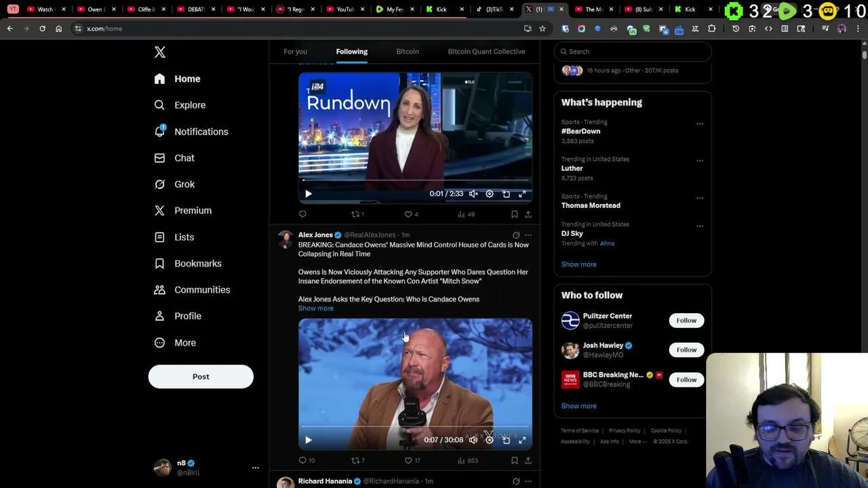Enter fullscreen on Rundown video
The image size is (868, 488).
pos(522,194)
